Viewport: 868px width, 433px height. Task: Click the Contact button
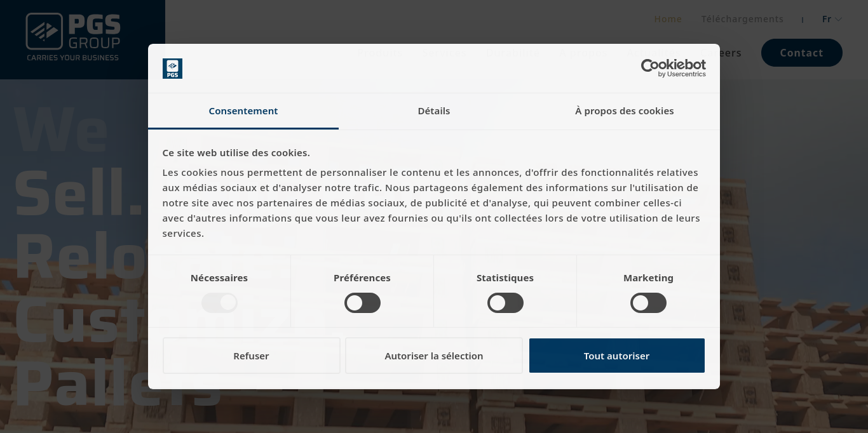[x=801, y=53]
